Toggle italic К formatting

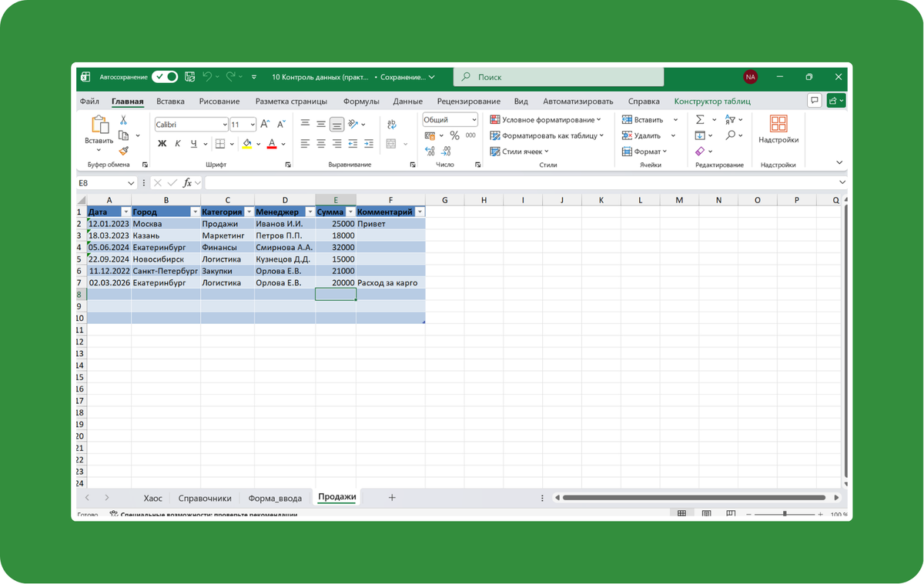tap(178, 144)
